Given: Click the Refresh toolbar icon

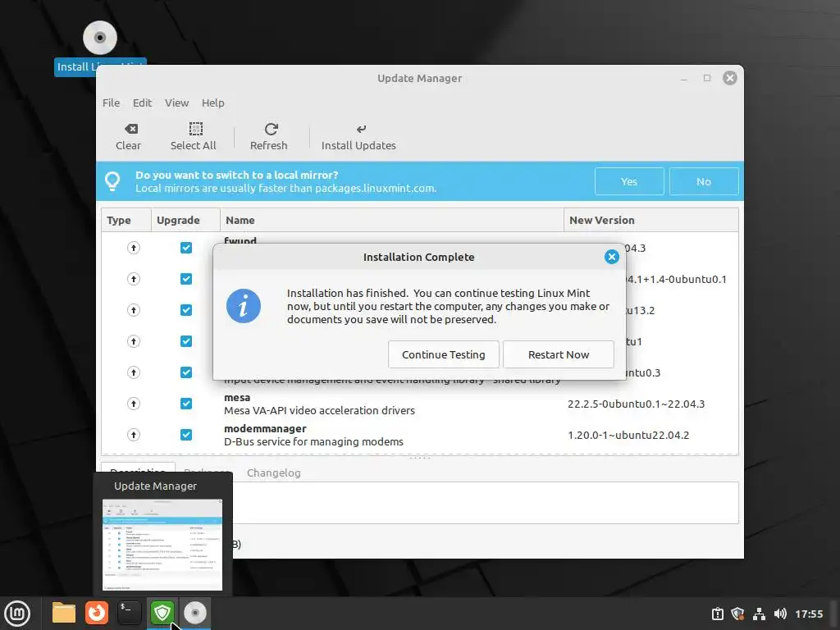Looking at the screenshot, I should (271, 129).
